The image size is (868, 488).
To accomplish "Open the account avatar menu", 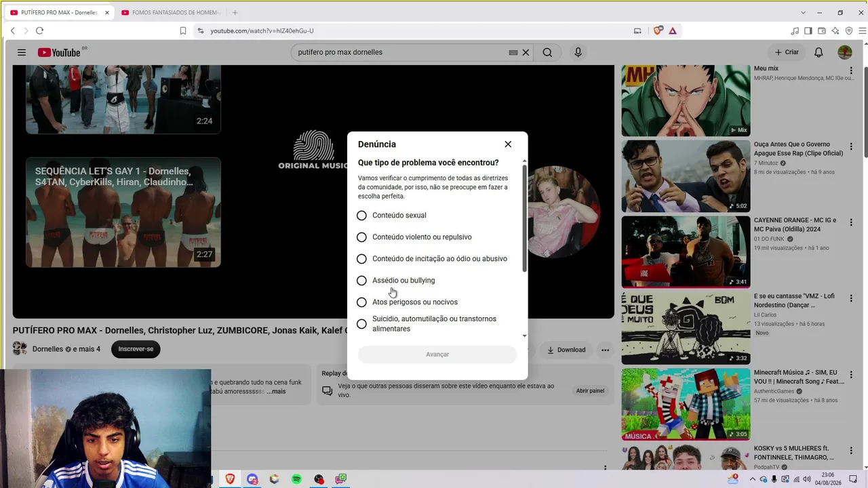I will (845, 52).
